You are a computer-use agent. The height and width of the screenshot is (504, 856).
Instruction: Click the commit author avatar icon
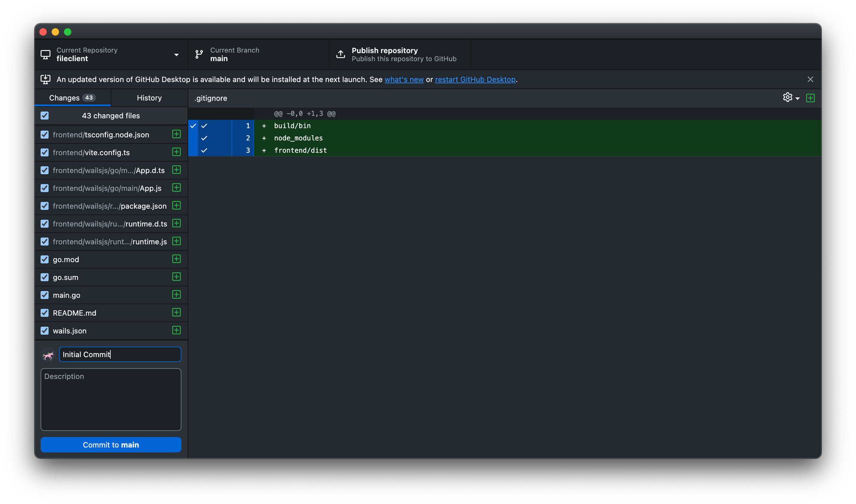(x=48, y=355)
